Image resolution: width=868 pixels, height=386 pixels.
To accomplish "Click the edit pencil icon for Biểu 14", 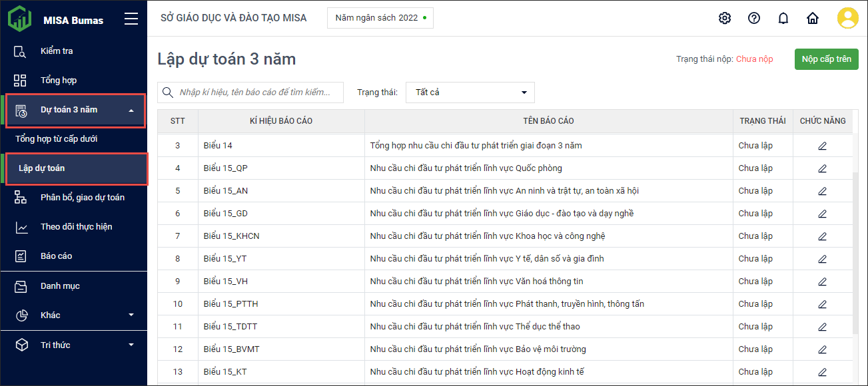I will click(x=822, y=146).
